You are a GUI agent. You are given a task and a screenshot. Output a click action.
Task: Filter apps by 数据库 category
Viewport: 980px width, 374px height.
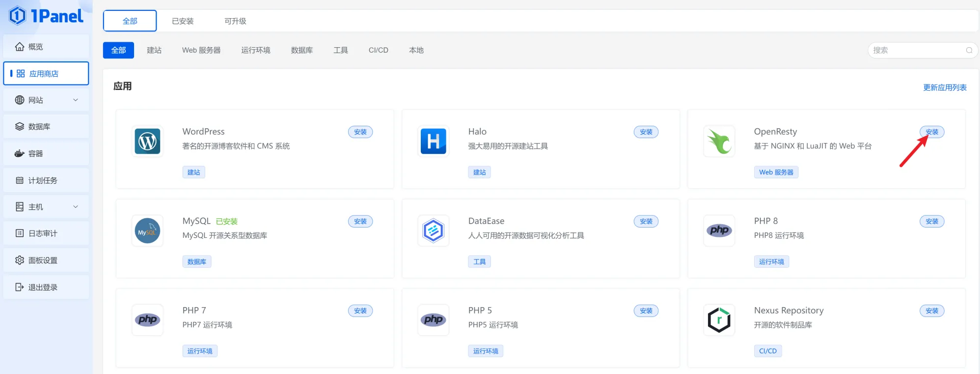(x=301, y=50)
